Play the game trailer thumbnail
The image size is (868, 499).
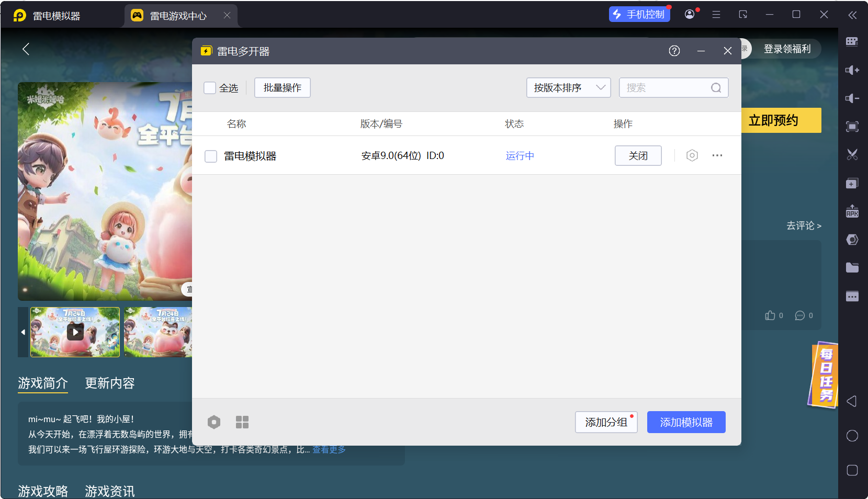(75, 332)
